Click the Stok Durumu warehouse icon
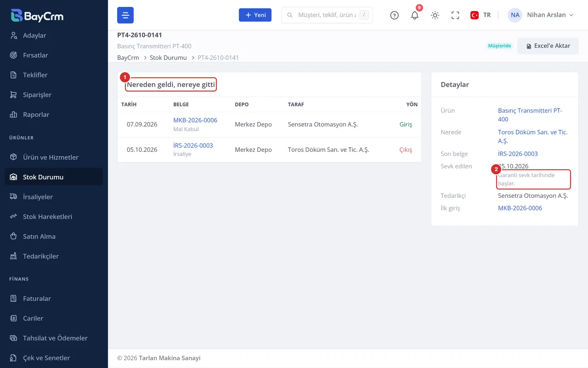588x368 pixels. point(14,177)
